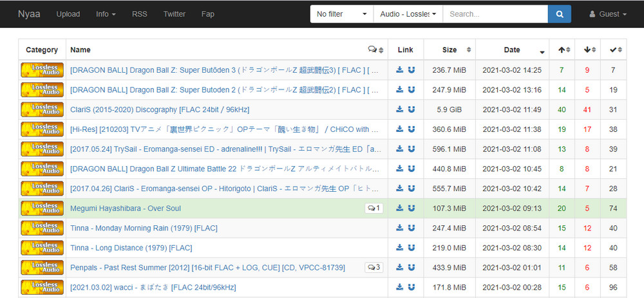The image size is (644, 298).
Task: Sort by completed downloads checkmark column
Action: pos(616,50)
